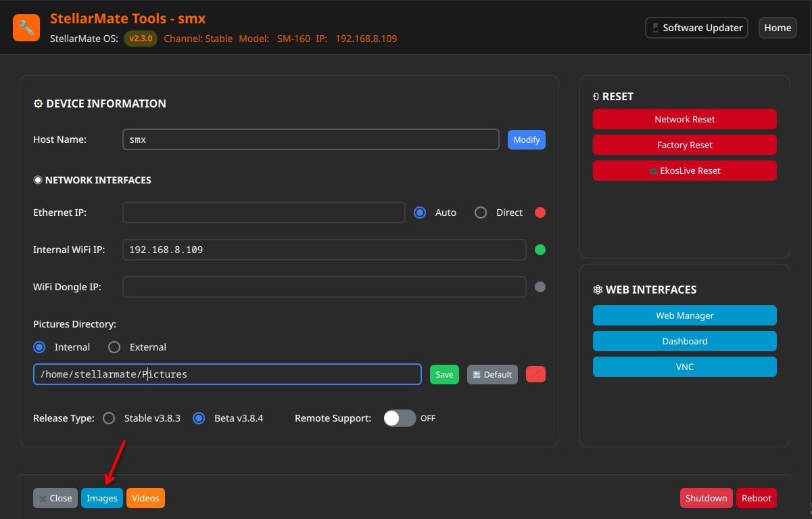Select Direct ethernet mode
The width and height of the screenshot is (812, 519).
click(x=481, y=212)
